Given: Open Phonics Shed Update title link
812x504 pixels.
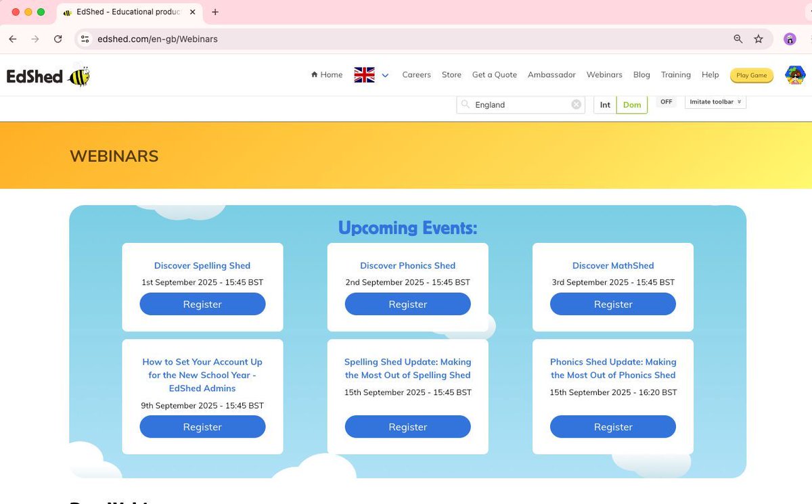Looking at the screenshot, I should point(613,369).
